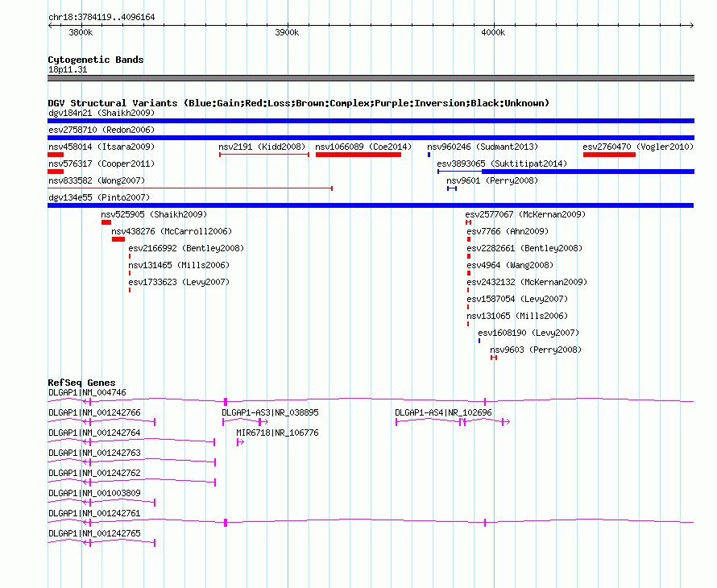Open nsv458014 (Itsara2009) variant
The height and width of the screenshot is (588, 717).
[102, 147]
